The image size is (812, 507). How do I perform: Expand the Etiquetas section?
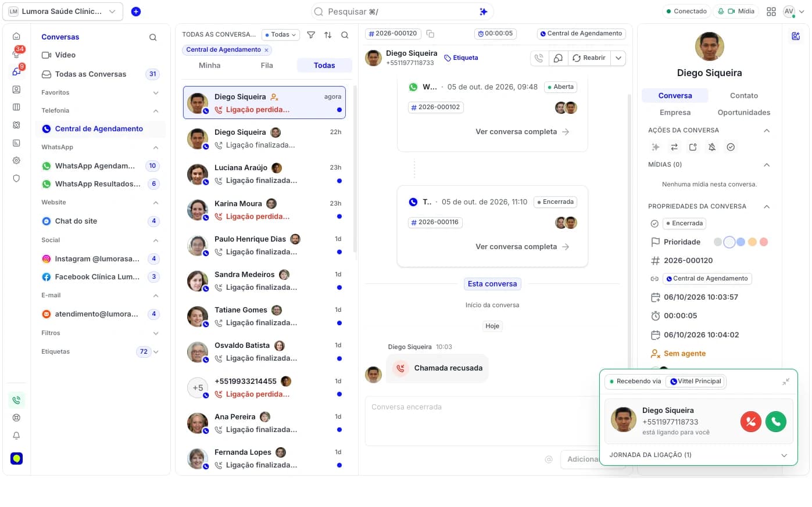click(156, 352)
